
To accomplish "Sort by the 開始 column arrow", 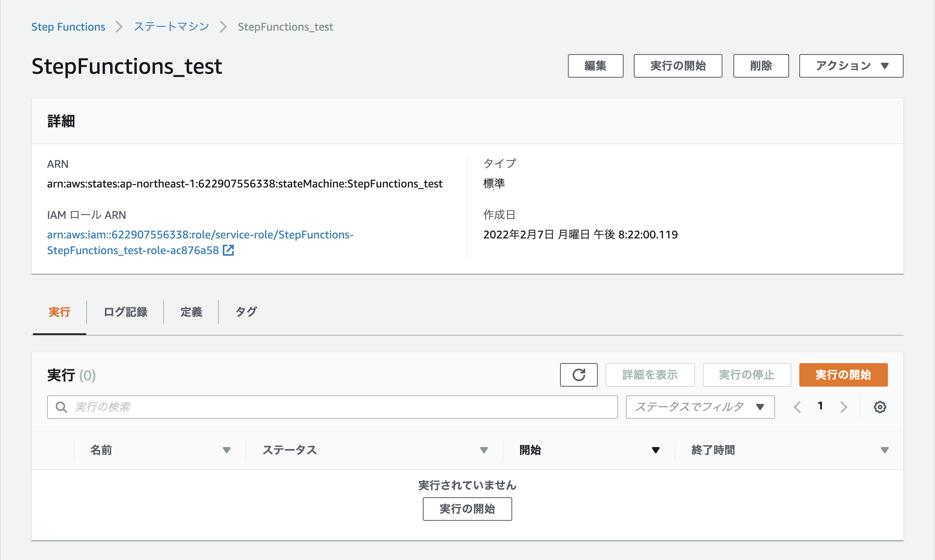I will coord(655,450).
